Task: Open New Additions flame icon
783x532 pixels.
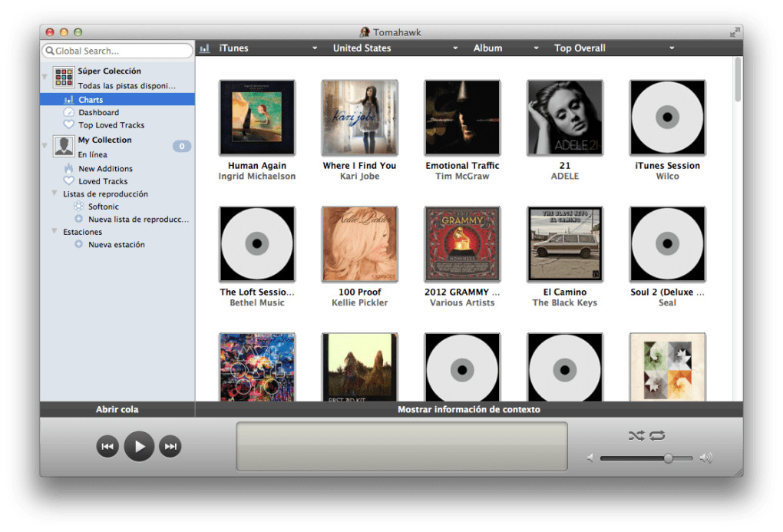Action: [69, 168]
